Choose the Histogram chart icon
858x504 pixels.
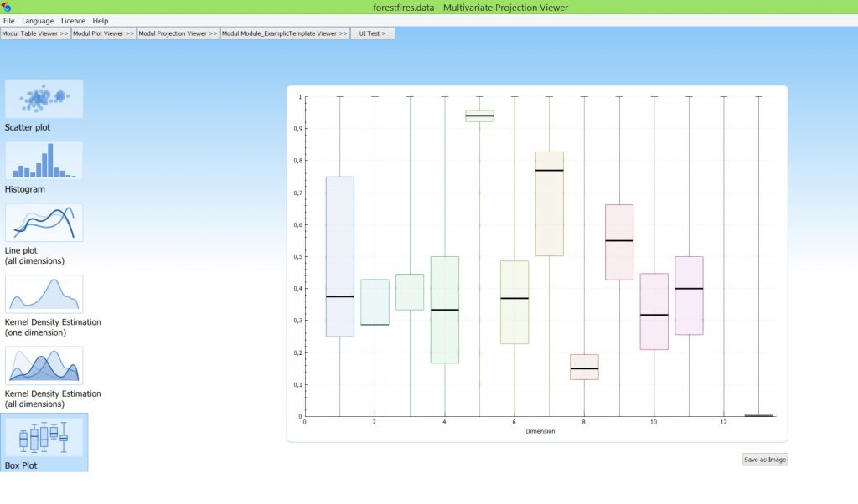[44, 161]
